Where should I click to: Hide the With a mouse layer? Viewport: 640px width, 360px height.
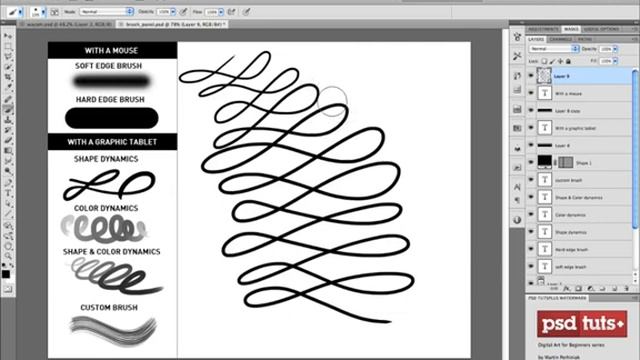(531, 93)
